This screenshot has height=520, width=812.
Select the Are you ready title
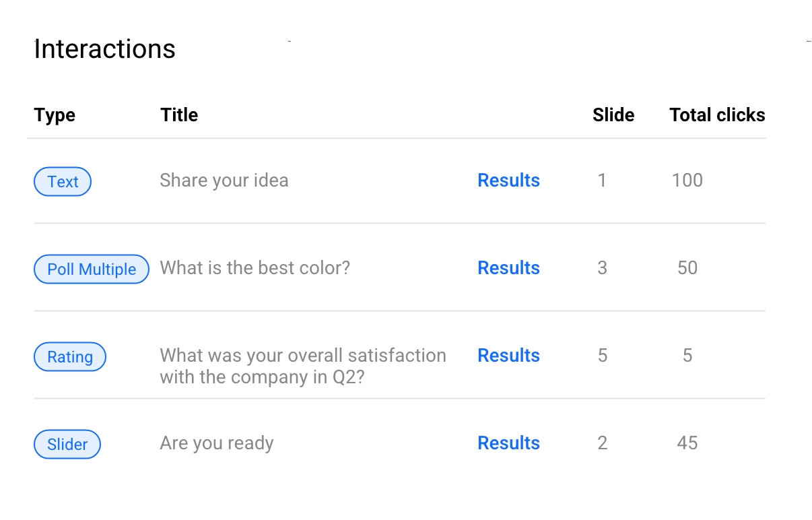point(217,443)
